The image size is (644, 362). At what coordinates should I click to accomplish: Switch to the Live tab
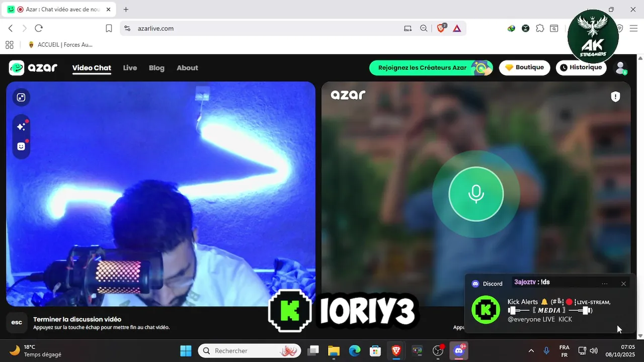pyautogui.click(x=130, y=68)
